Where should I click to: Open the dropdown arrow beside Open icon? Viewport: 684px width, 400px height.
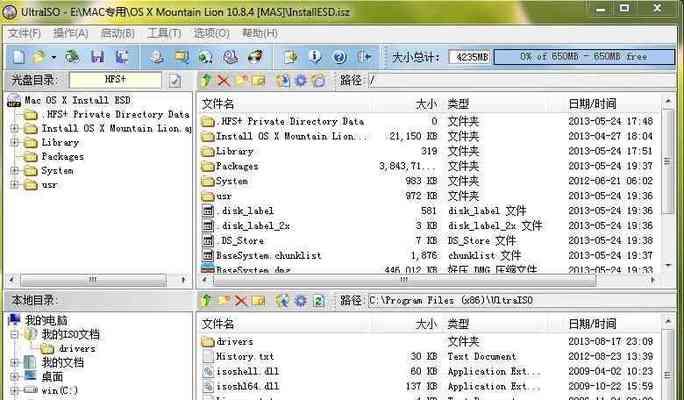point(53,57)
